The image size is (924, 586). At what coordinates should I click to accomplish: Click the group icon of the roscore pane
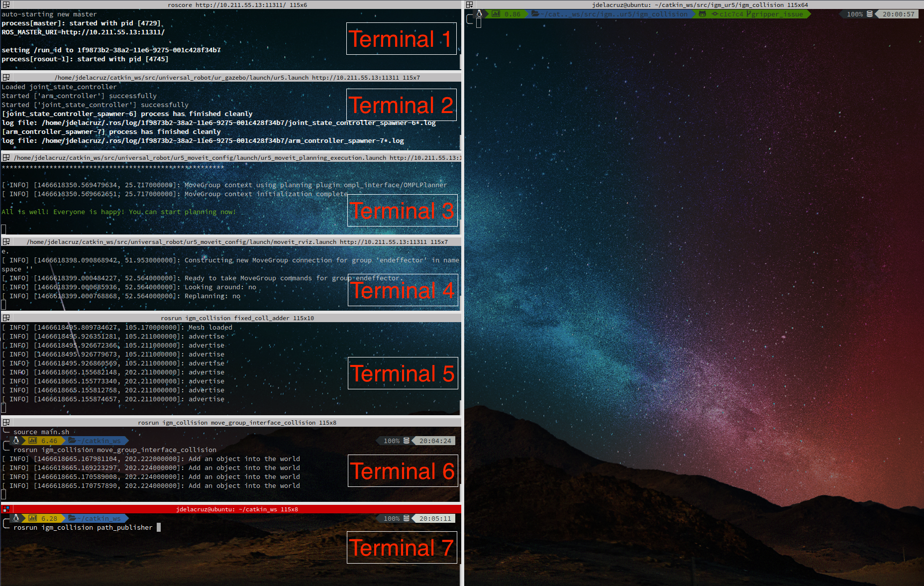6,4
